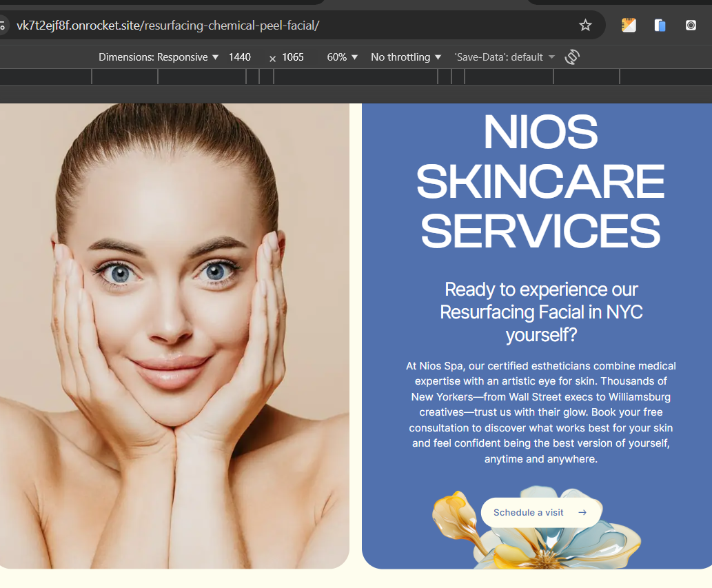Open the 'Save-Data': default dropdown
Image resolution: width=712 pixels, height=588 pixels.
(505, 57)
